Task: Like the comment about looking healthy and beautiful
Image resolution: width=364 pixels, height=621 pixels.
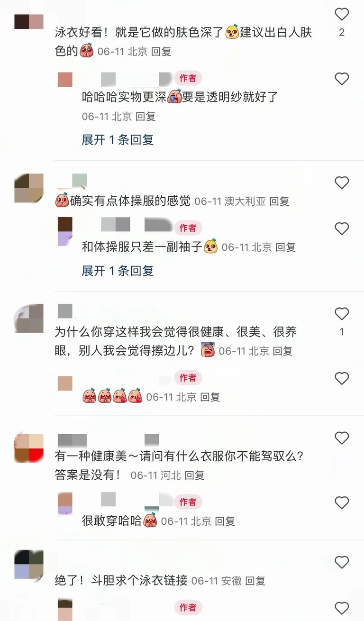Action: click(x=342, y=313)
